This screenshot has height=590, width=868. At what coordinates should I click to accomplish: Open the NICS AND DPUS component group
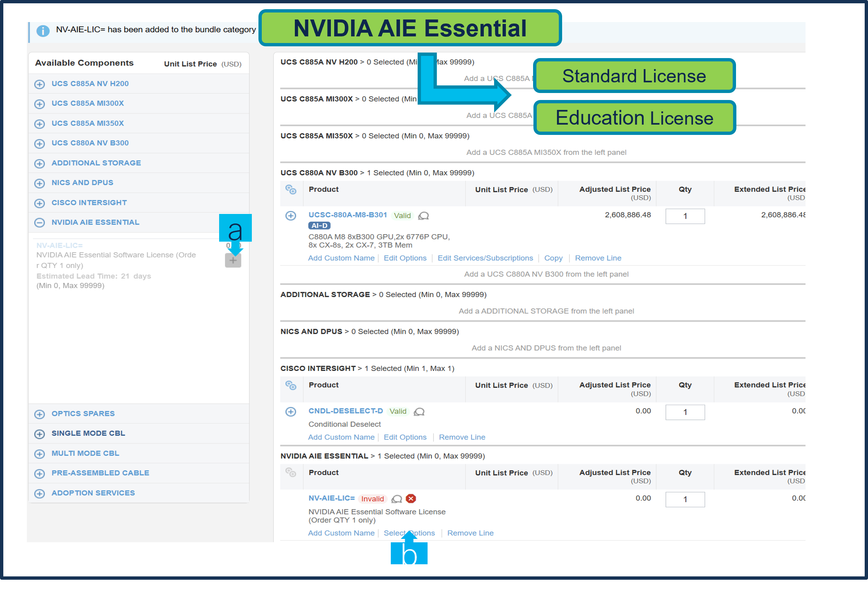pyautogui.click(x=40, y=183)
